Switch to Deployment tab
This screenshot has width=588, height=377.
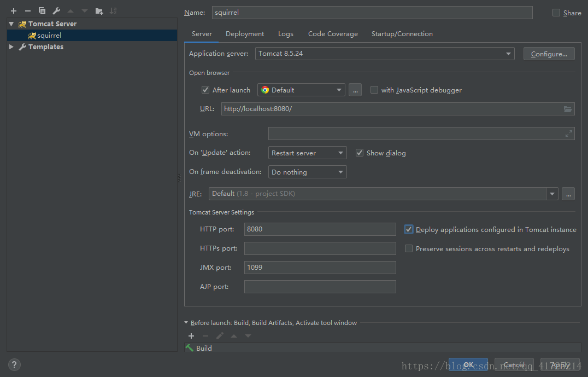[245, 34]
